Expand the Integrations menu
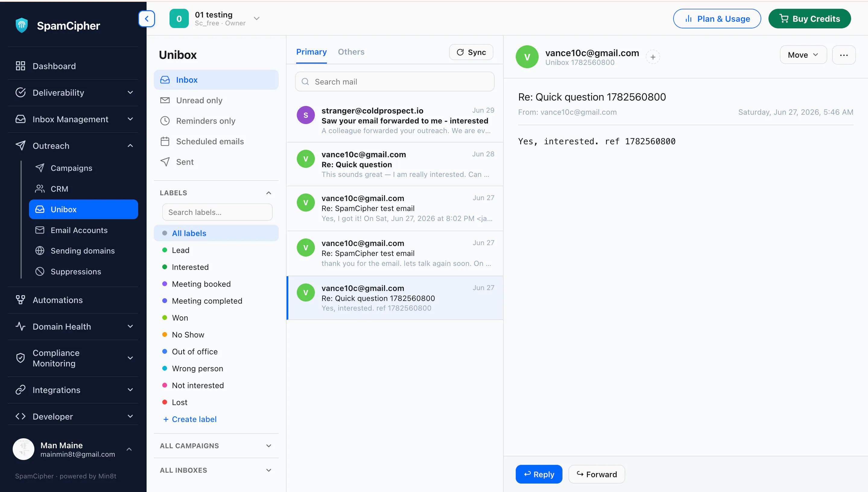The height and width of the screenshot is (492, 868). 73,390
